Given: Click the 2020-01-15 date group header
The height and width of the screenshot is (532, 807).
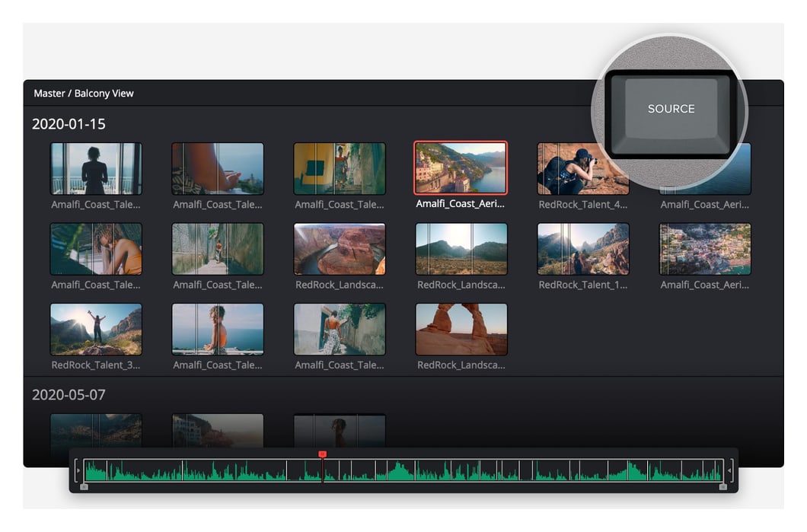Looking at the screenshot, I should pos(69,124).
